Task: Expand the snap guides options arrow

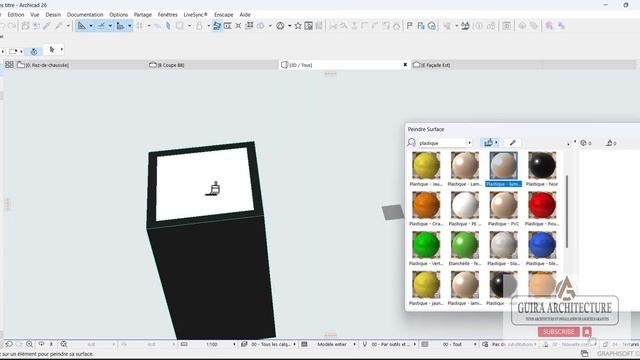Action: tap(110, 26)
